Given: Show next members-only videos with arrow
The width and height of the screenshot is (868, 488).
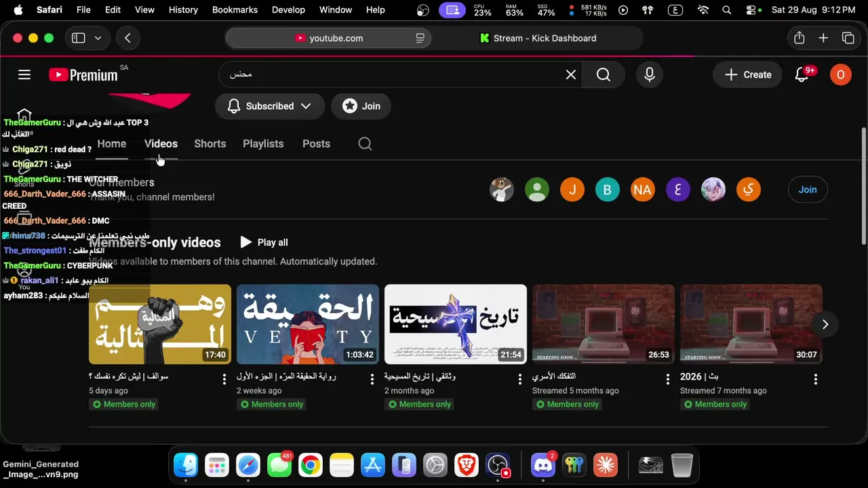Looking at the screenshot, I should click(x=825, y=325).
